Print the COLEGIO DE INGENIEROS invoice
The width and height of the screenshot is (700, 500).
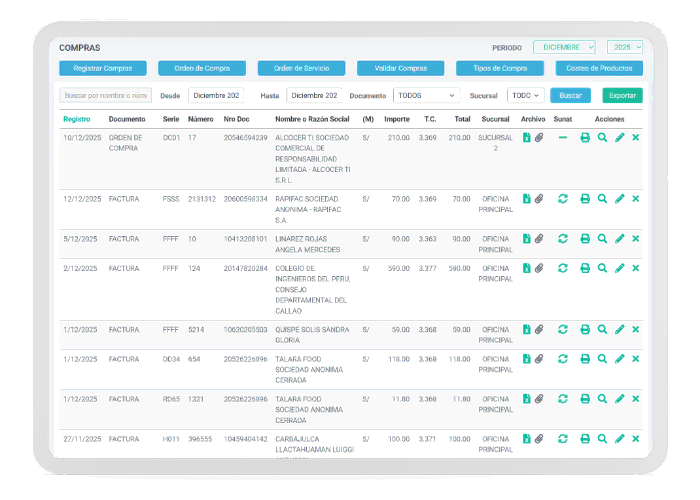pyautogui.click(x=585, y=268)
